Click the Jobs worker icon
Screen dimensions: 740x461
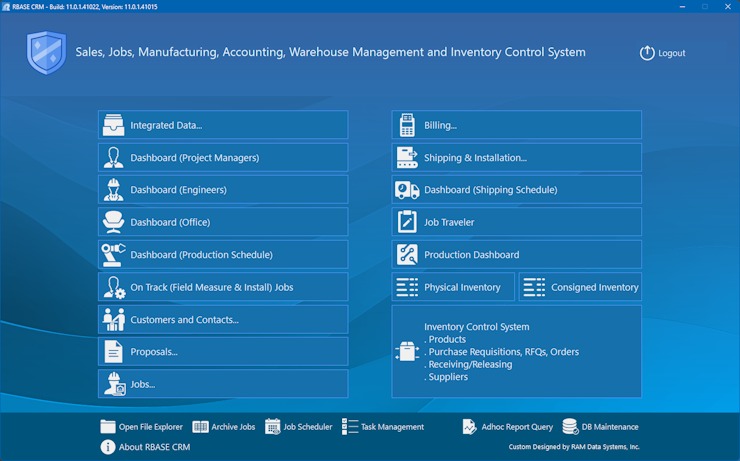[114, 384]
